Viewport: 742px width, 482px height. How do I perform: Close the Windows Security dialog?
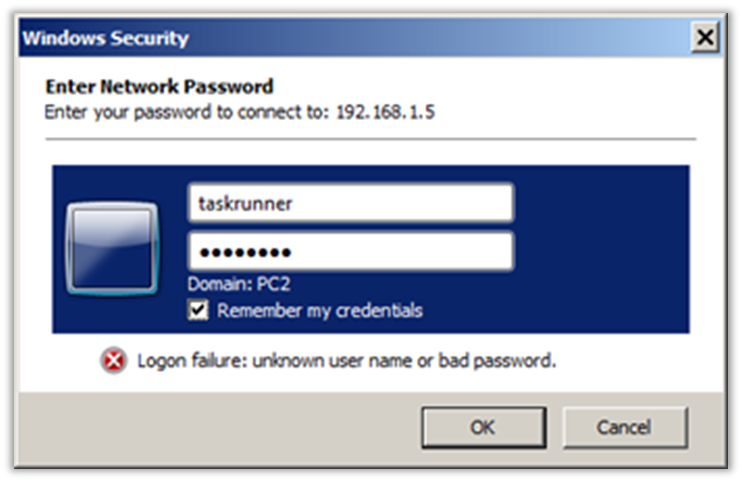pos(706,38)
